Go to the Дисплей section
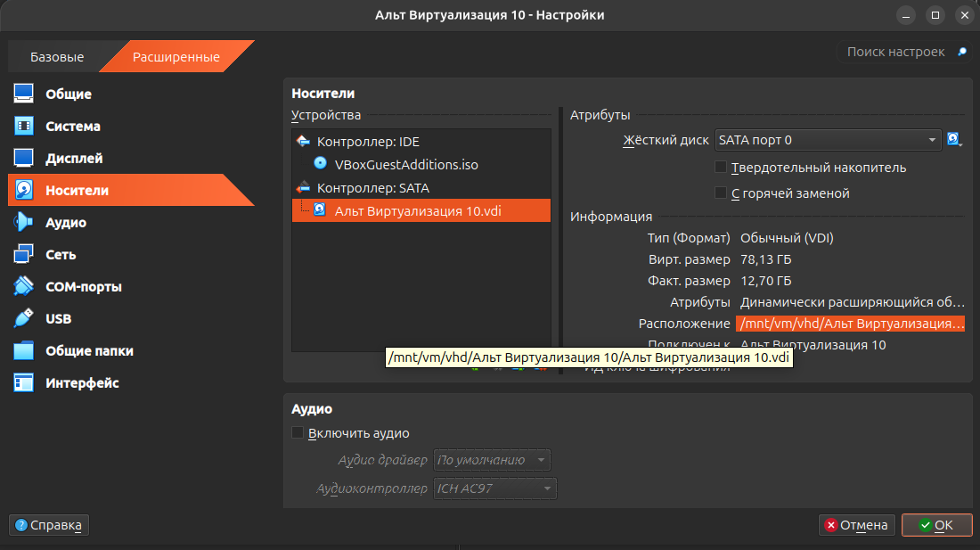 (74, 159)
